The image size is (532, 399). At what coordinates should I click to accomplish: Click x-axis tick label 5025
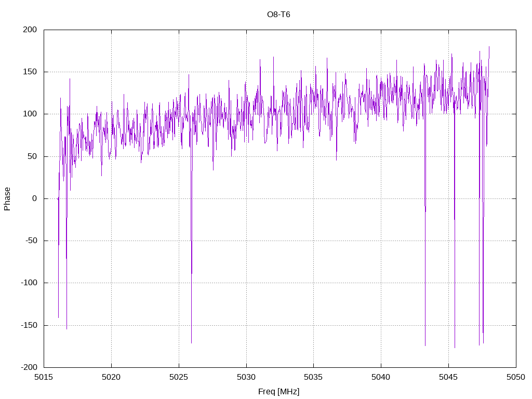coord(179,377)
